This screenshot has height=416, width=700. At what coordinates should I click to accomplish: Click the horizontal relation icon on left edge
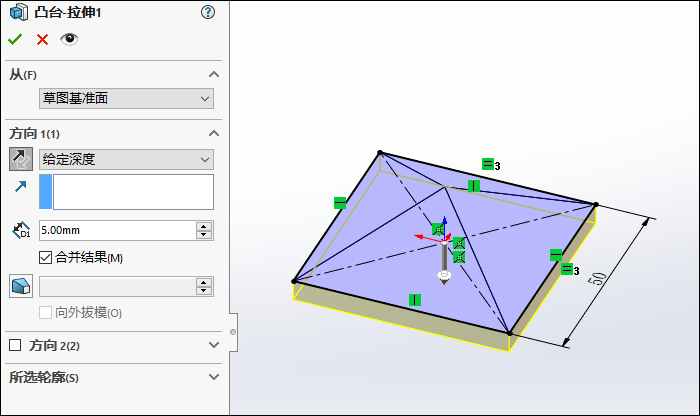[340, 203]
